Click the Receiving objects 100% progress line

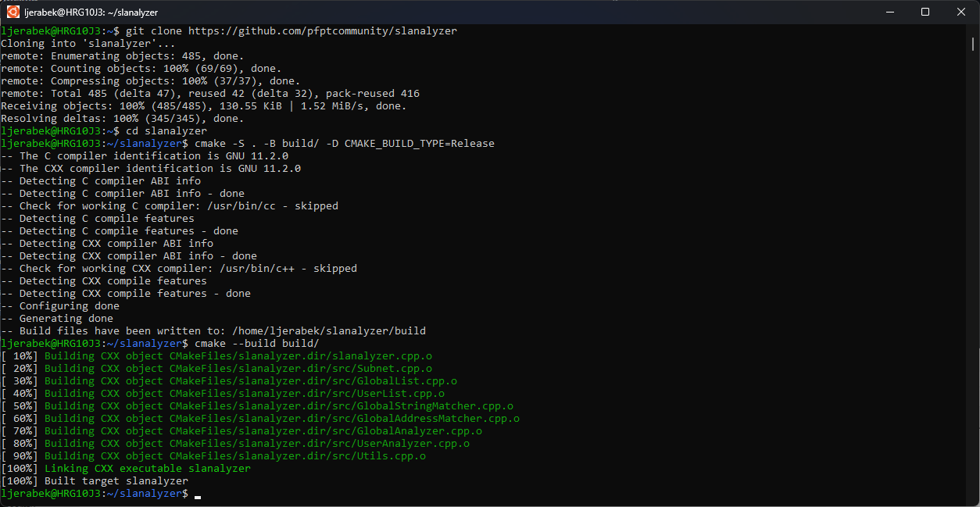tap(203, 105)
